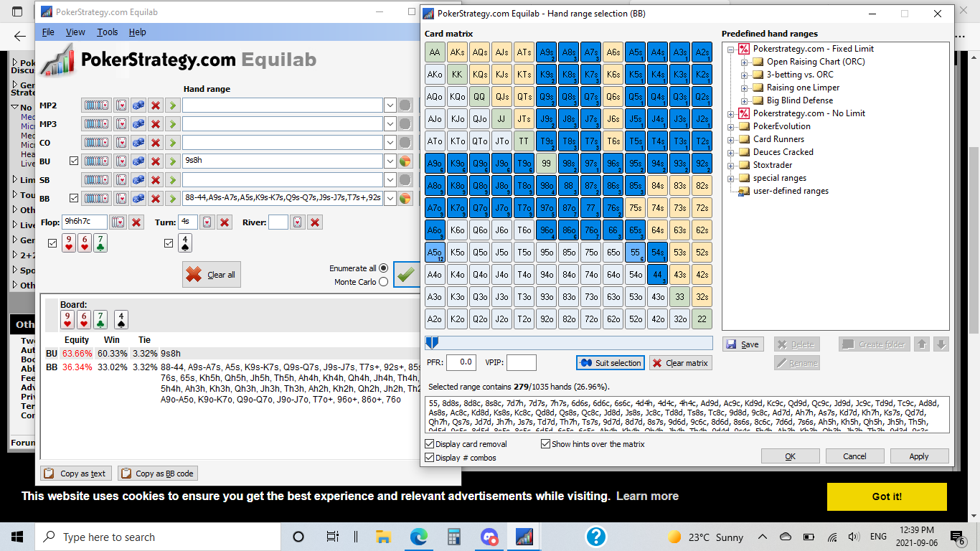Open the BB hand range dropdown
The width and height of the screenshot is (980, 551).
[x=390, y=198]
